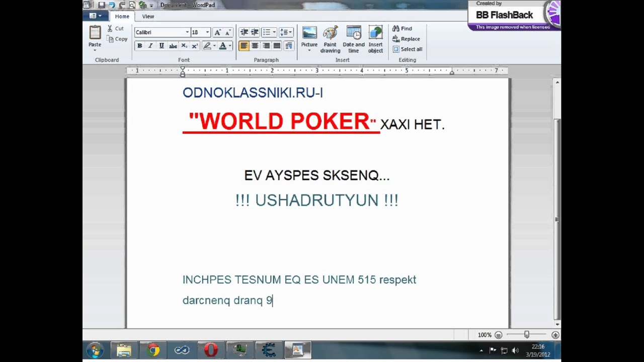Open the line spacing menu
The image size is (644, 362).
(x=286, y=32)
